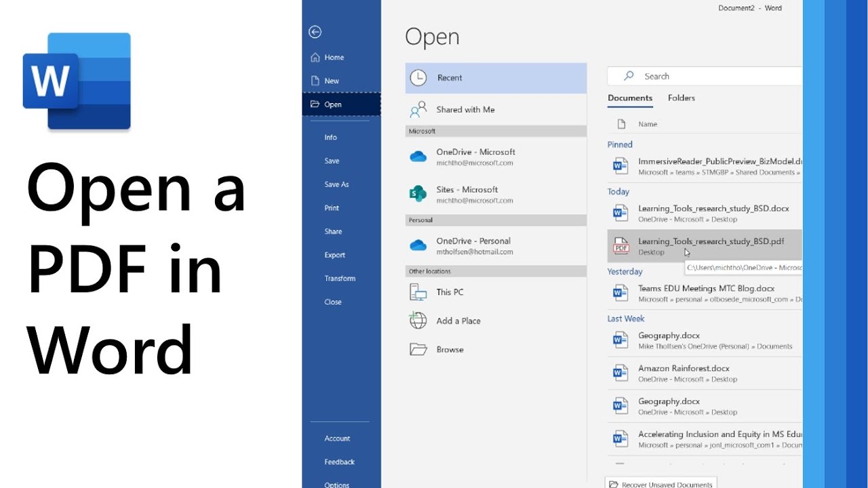Click the SharePoint Sites - Microsoft icon
The height and width of the screenshot is (488, 868).
click(x=418, y=195)
